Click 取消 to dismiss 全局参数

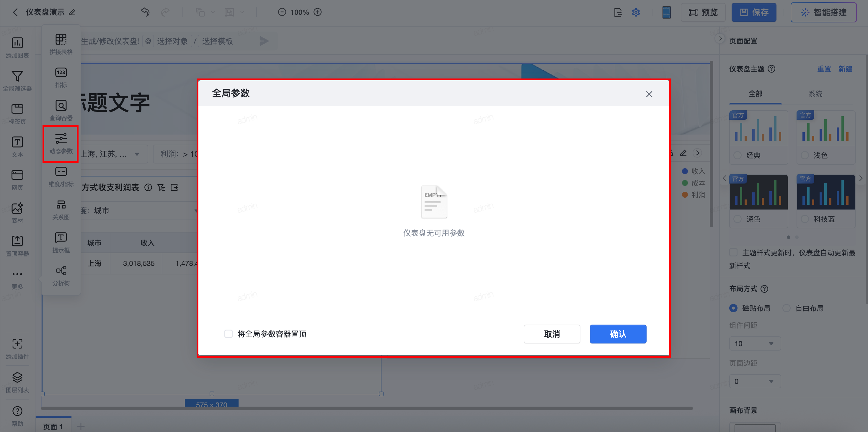click(x=552, y=334)
